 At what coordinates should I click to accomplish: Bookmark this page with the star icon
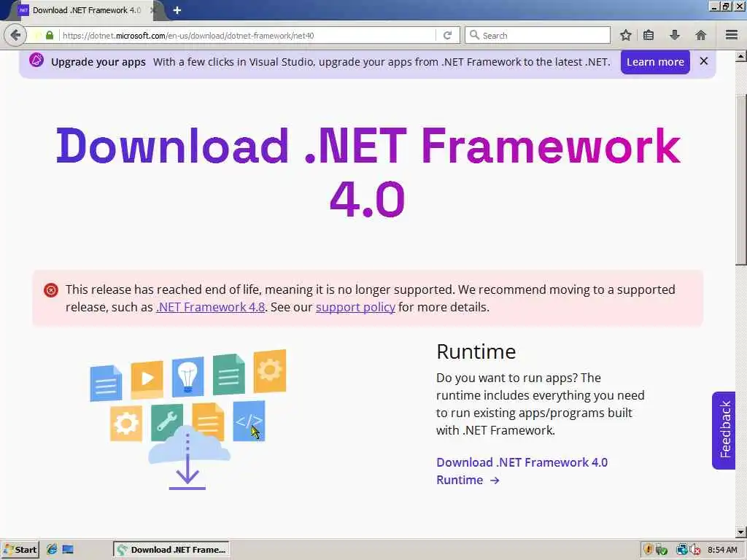coord(625,35)
